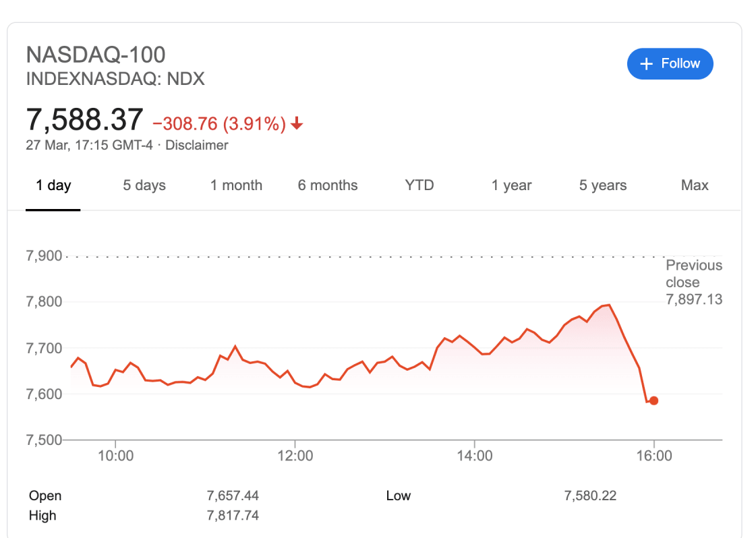The image size is (756, 538).
Task: Switch to the 5 days tab
Action: pyautogui.click(x=144, y=185)
